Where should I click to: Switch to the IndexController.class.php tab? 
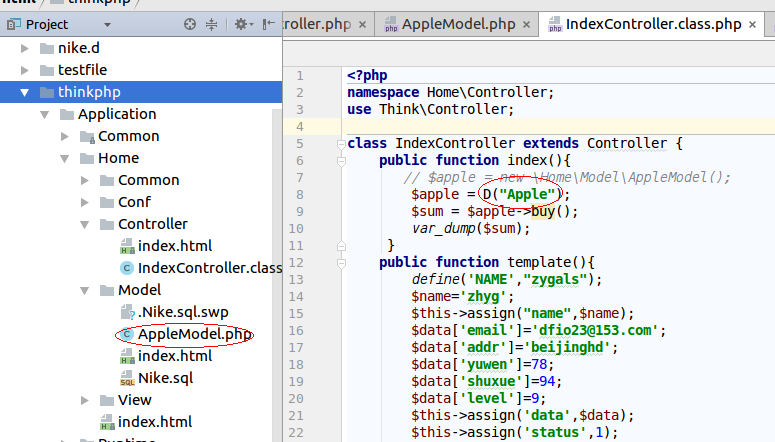652,23
